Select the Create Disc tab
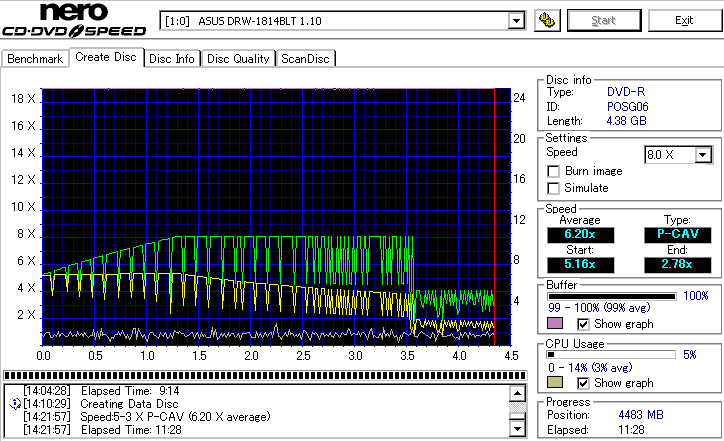 tap(106, 57)
